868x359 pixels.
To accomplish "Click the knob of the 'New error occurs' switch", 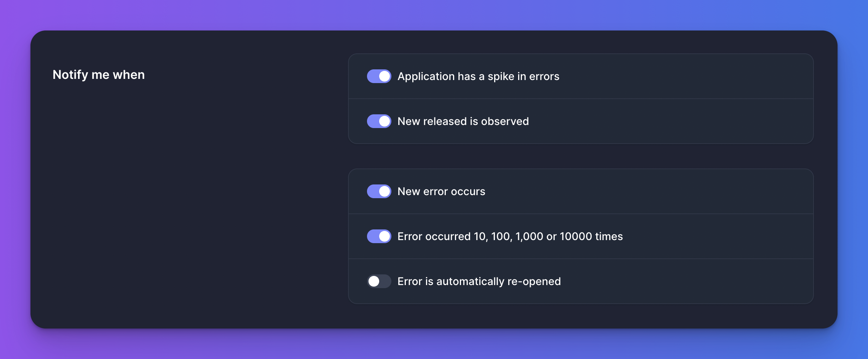I will pos(385,191).
